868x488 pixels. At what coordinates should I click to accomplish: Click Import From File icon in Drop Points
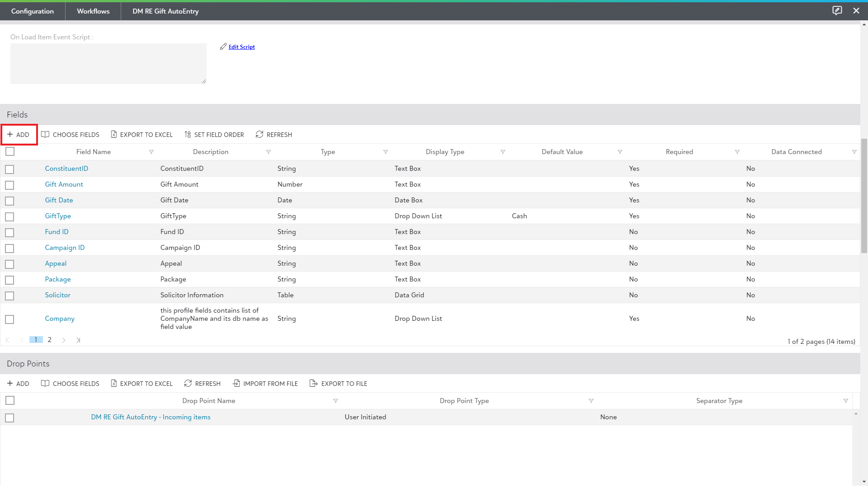[x=236, y=384]
